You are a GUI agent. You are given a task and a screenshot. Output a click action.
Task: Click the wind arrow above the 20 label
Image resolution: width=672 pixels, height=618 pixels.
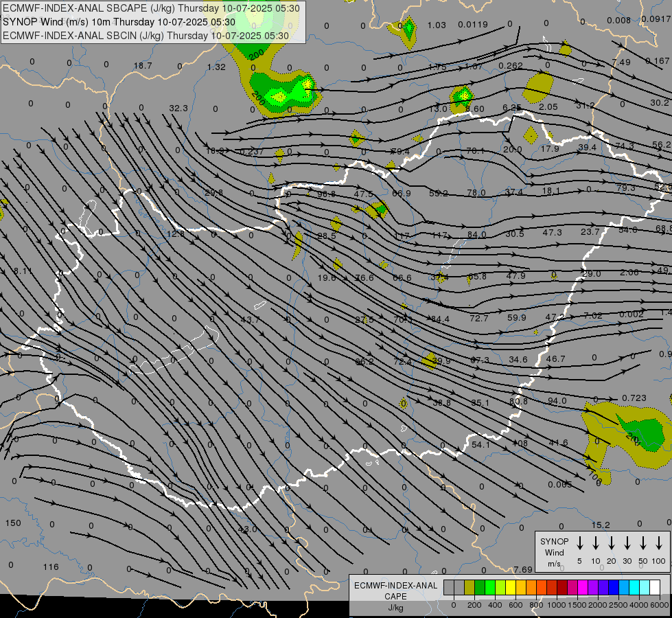point(612,543)
